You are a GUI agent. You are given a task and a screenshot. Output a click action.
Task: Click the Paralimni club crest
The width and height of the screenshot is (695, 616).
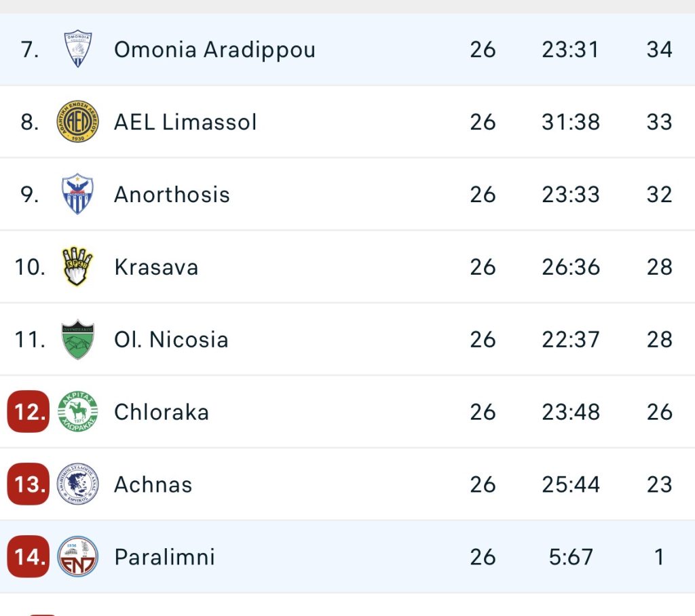(x=77, y=557)
